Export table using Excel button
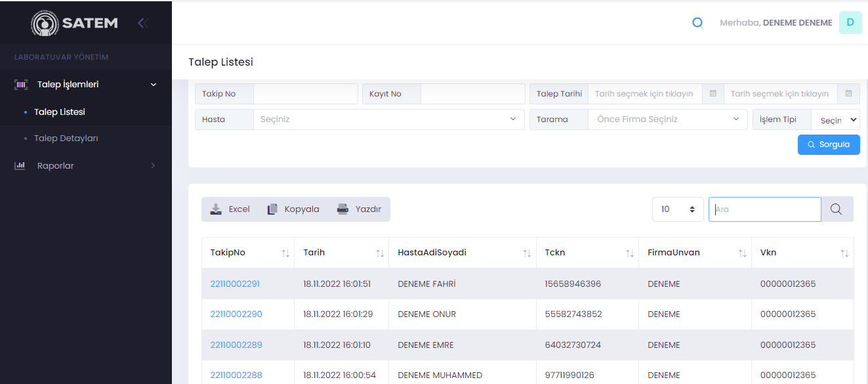This screenshot has height=384, width=868. pos(230,209)
